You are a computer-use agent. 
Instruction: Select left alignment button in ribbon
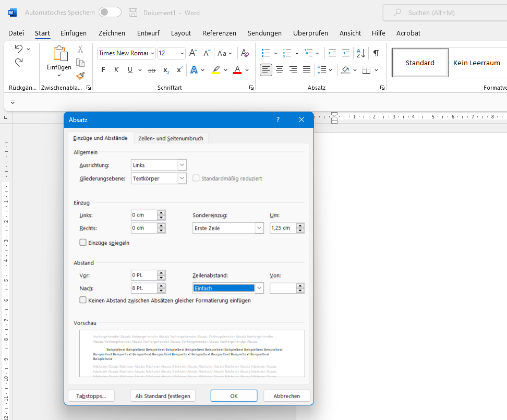(266, 70)
